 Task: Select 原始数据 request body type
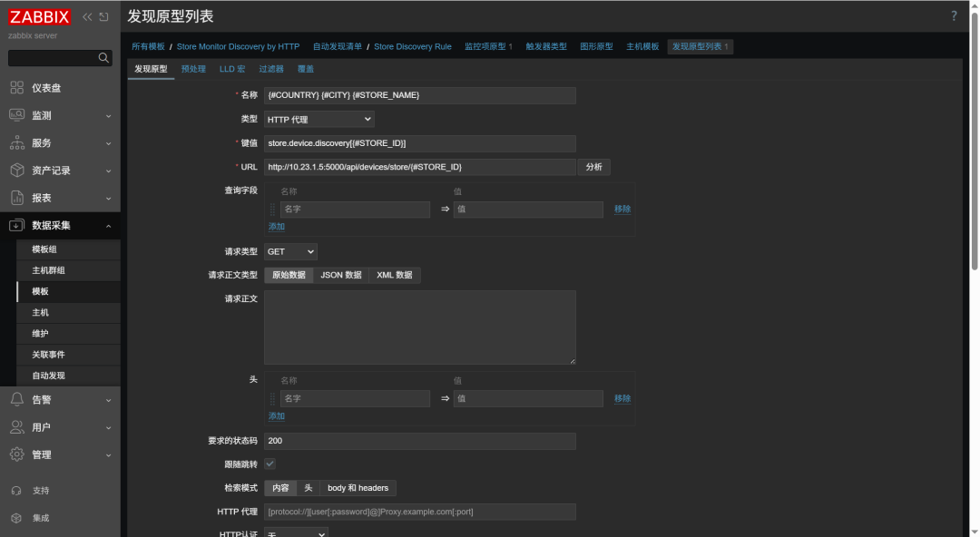[289, 275]
